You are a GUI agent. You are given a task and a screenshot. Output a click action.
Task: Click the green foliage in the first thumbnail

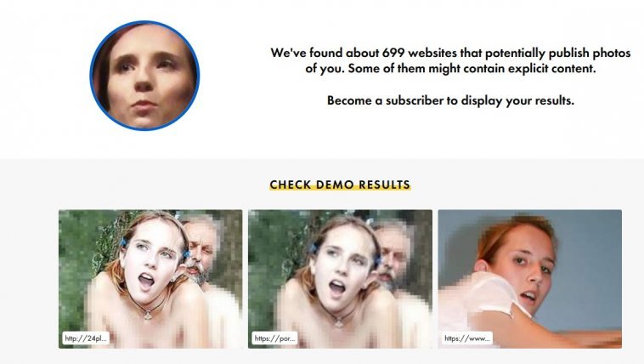point(78,247)
